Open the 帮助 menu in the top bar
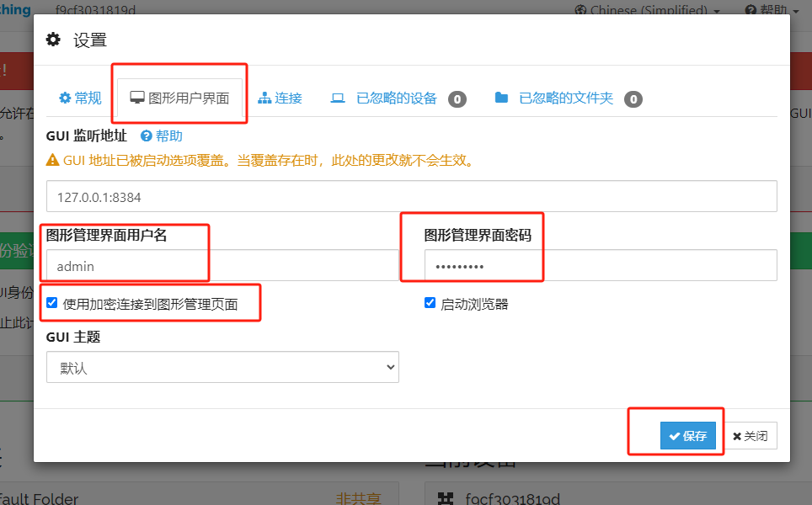Screen dimensions: 812x505 (x=772, y=10)
